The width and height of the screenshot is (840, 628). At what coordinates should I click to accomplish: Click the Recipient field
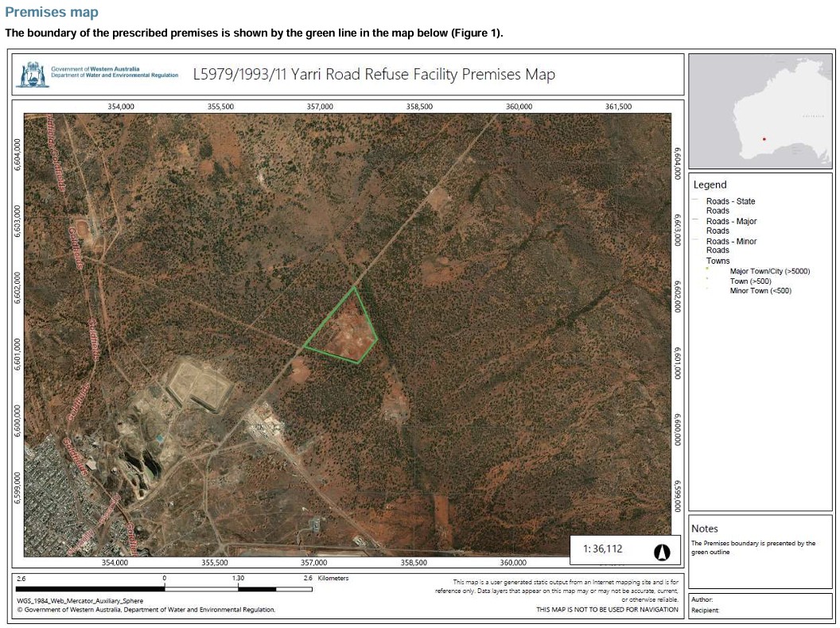coord(705,611)
